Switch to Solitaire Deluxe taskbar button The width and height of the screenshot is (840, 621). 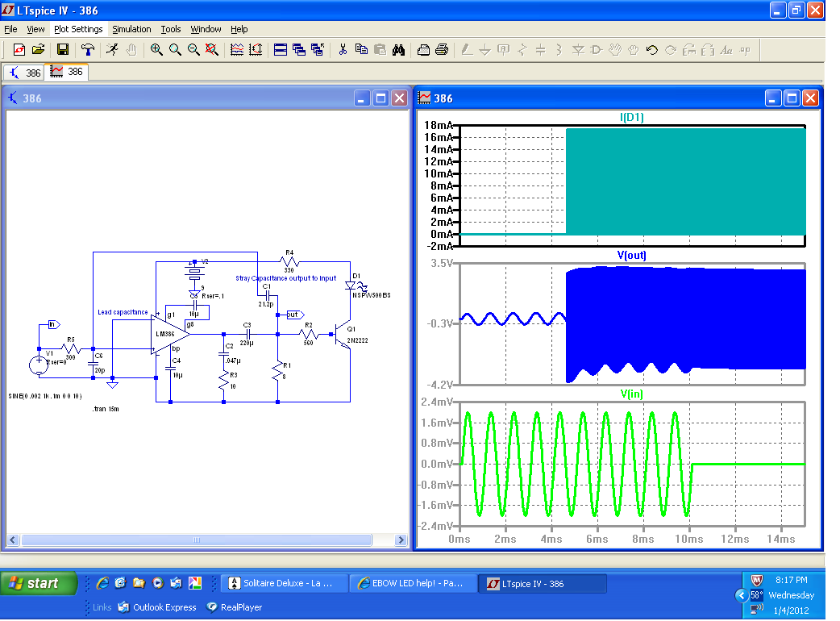click(285, 583)
